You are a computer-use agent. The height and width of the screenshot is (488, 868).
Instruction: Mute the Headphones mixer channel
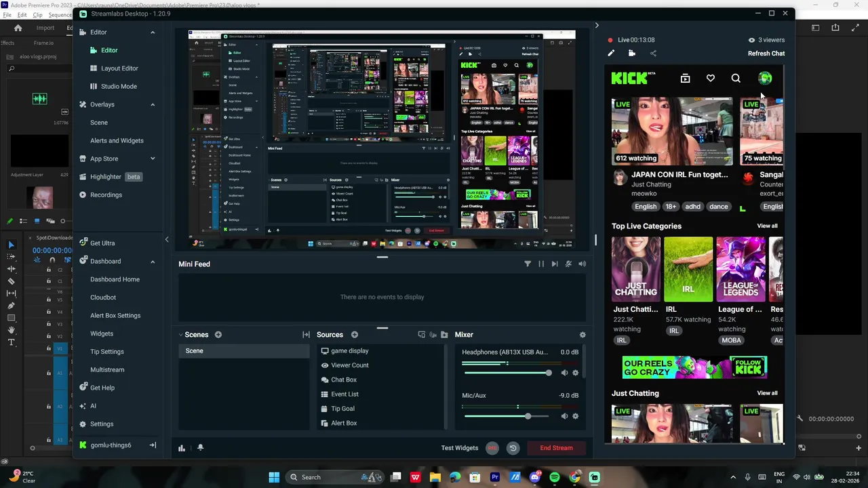tap(564, 373)
